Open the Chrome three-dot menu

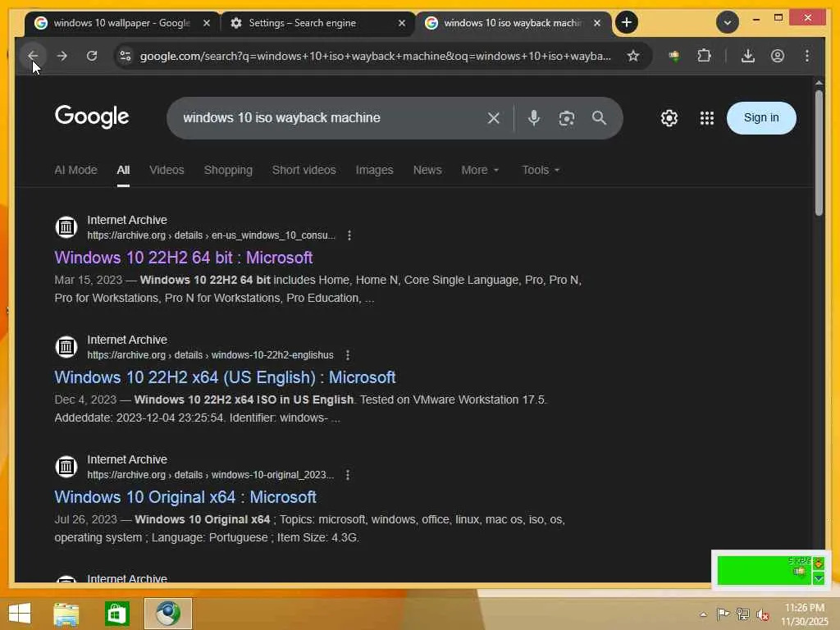tap(807, 56)
